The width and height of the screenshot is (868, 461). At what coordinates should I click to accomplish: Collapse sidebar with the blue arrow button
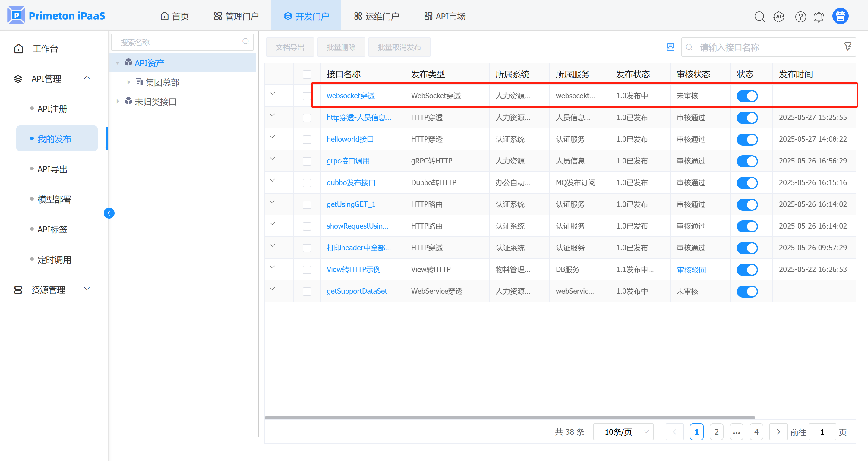point(109,213)
